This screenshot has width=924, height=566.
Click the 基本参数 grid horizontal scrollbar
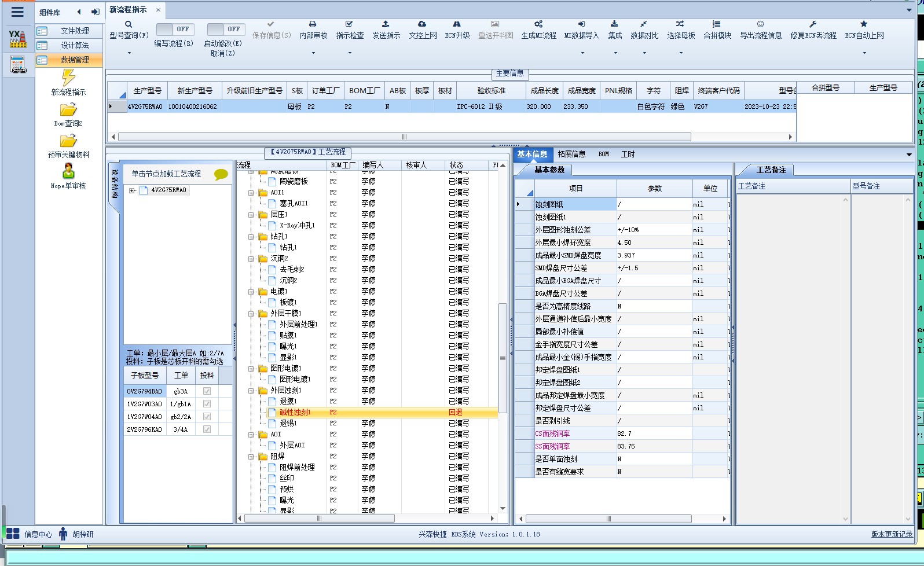[608, 519]
